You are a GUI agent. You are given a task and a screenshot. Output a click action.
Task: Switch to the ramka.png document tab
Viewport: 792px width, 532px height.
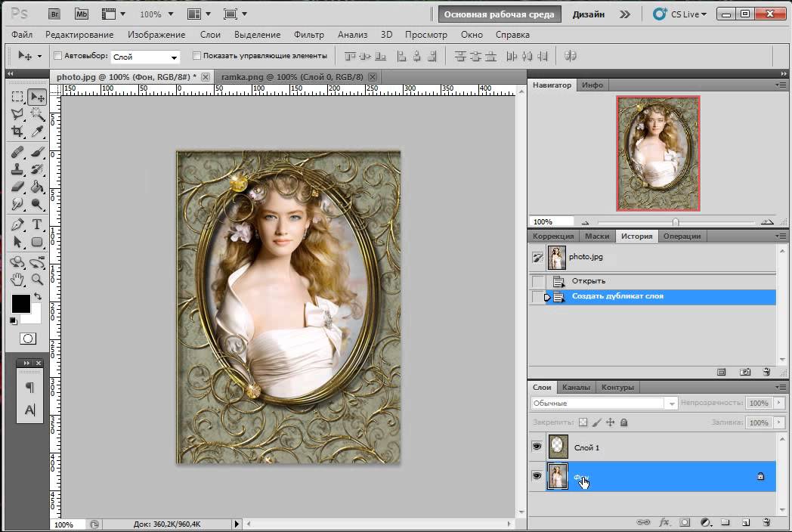click(292, 77)
